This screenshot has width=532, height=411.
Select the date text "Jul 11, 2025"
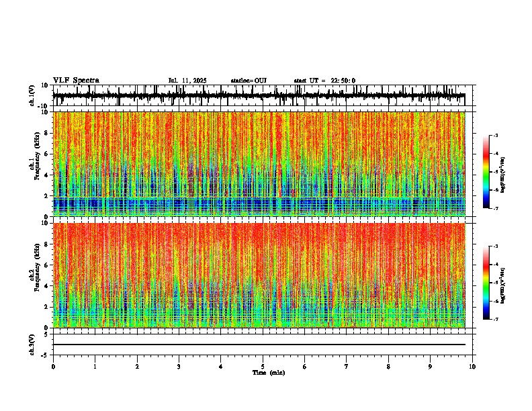pos(187,81)
